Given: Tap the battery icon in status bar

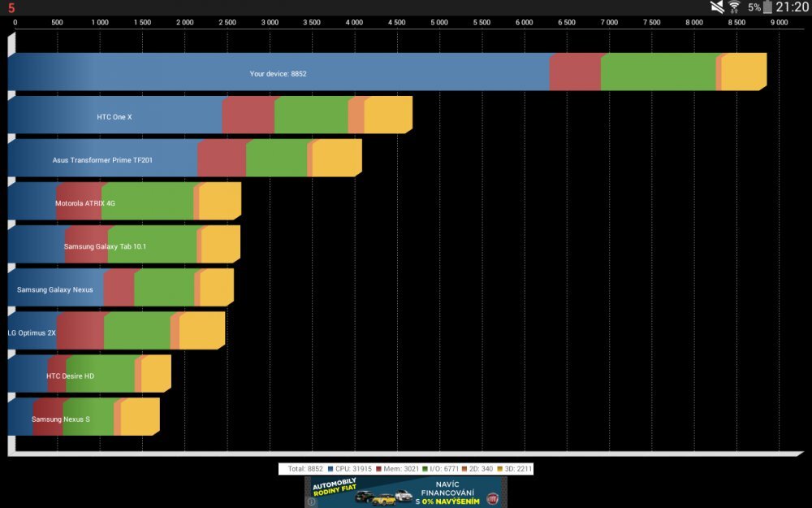Looking at the screenshot, I should 767,7.
